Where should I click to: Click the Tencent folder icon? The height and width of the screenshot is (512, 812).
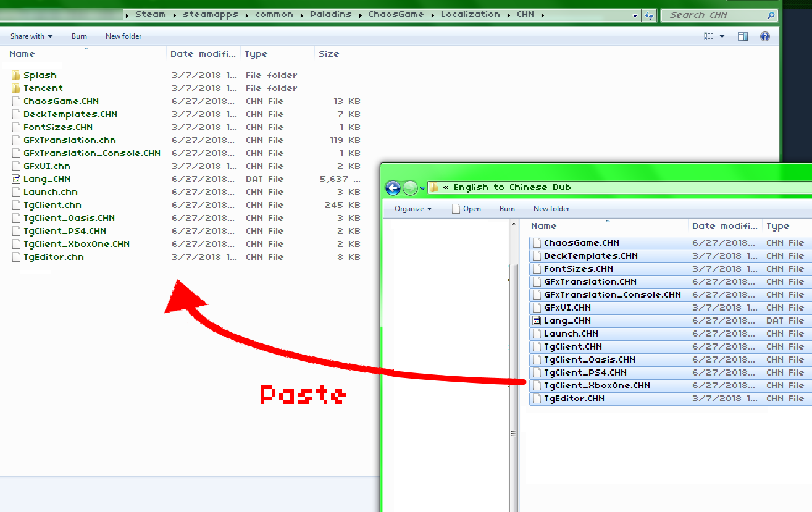tap(16, 88)
